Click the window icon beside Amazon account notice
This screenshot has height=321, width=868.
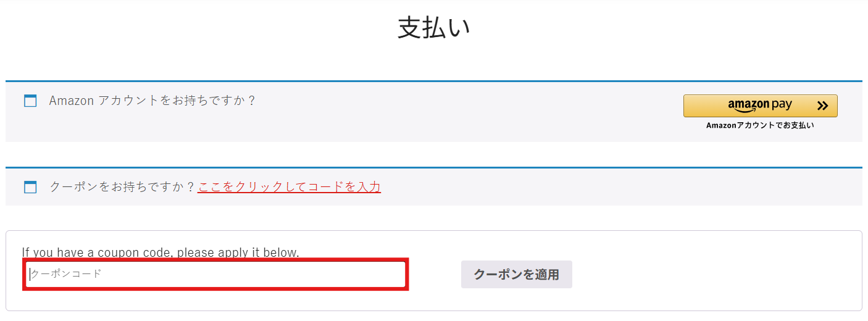coord(30,101)
